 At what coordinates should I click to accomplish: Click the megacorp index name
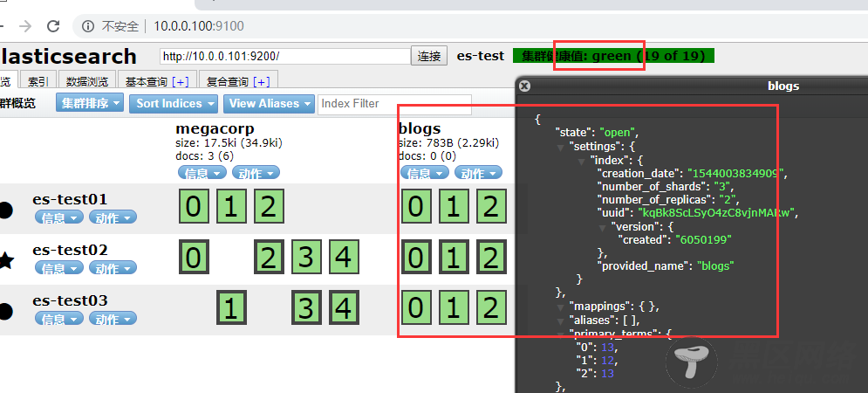click(215, 129)
